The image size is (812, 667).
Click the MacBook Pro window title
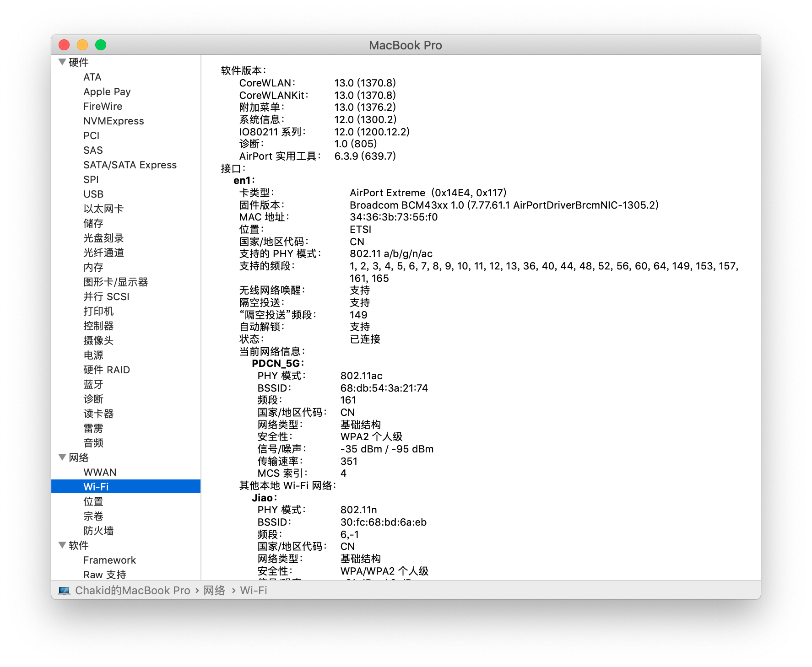point(406,45)
